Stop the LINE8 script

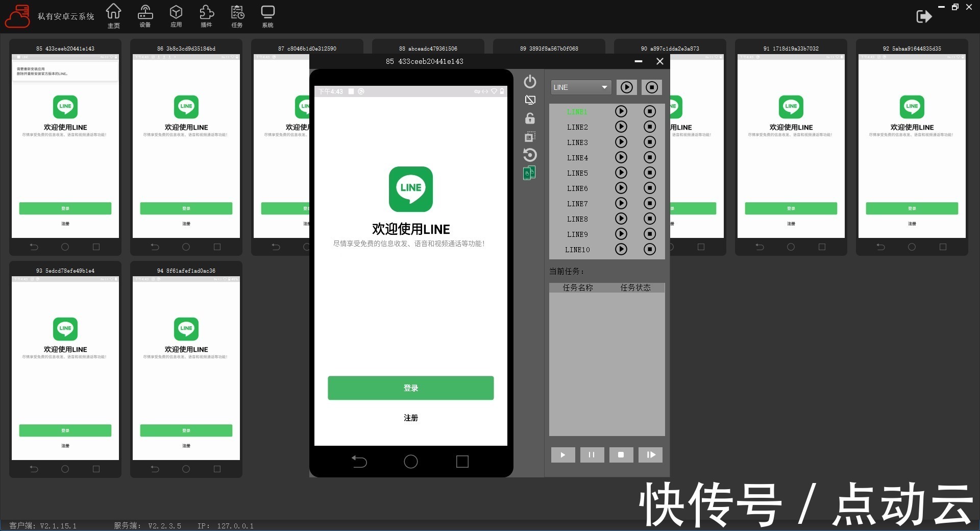(x=650, y=219)
